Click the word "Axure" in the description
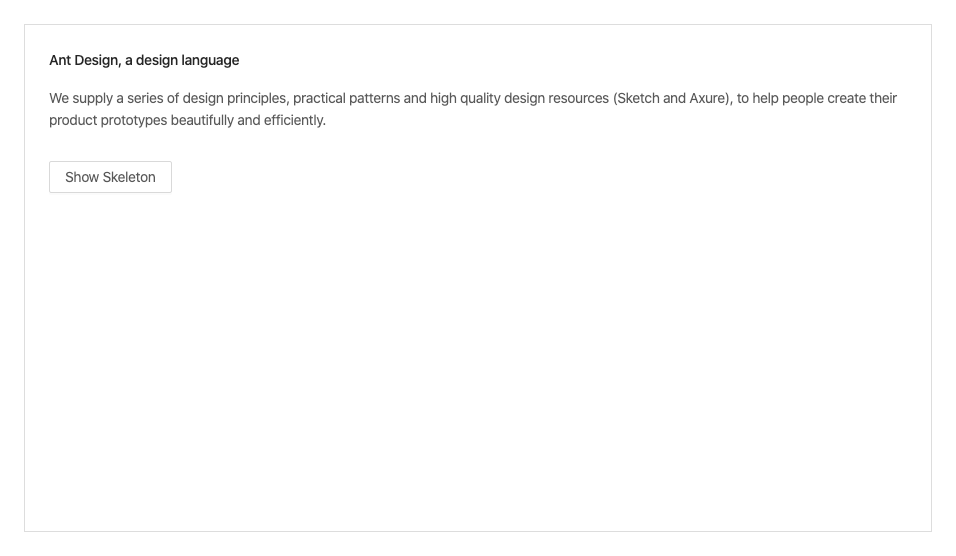This screenshot has height=556, width=956. coord(708,98)
